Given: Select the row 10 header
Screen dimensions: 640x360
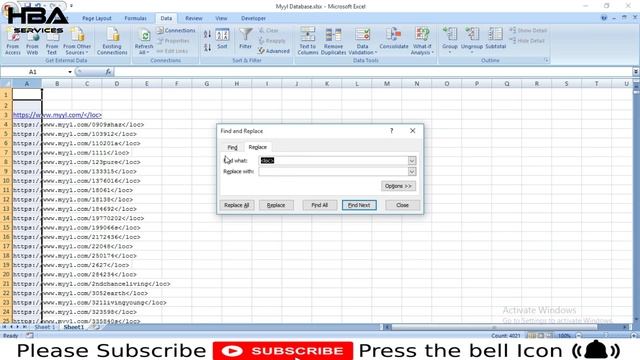Looking at the screenshot, I should coord(6,181).
